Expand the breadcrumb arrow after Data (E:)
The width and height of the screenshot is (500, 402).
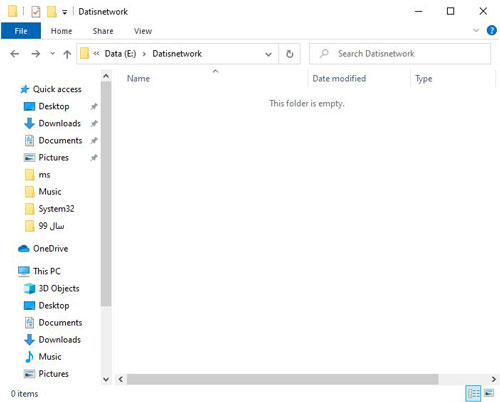(144, 54)
